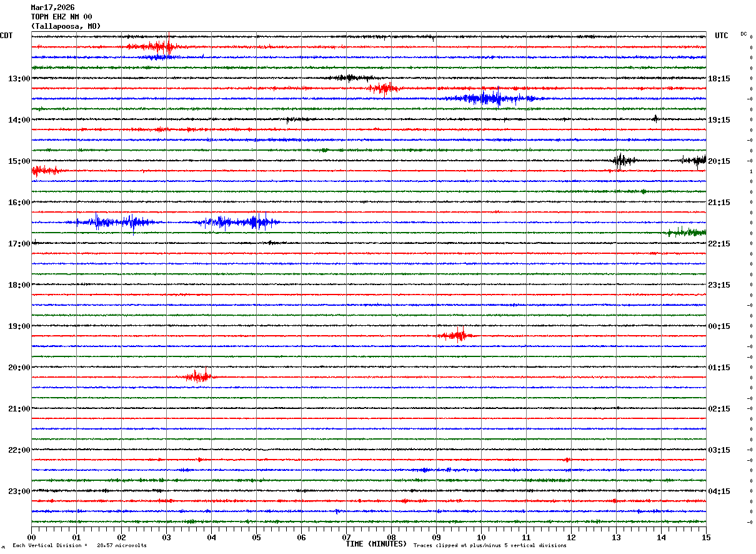Select the 22:00 CDT time label
The width and height of the screenshot is (756, 554).
click(19, 450)
